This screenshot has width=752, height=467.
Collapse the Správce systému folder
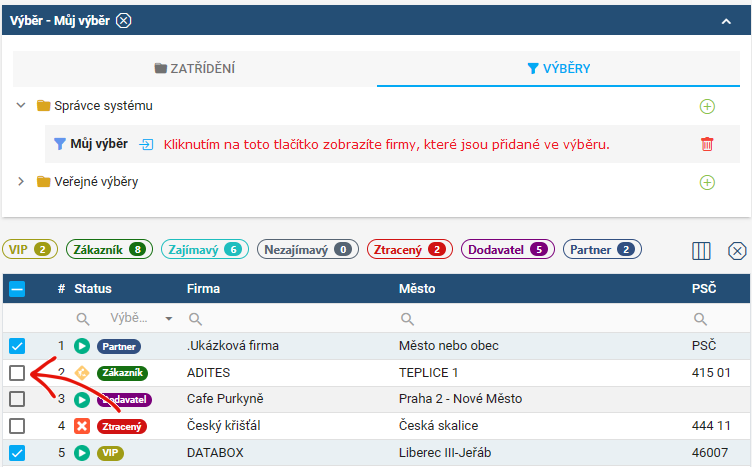[x=21, y=105]
